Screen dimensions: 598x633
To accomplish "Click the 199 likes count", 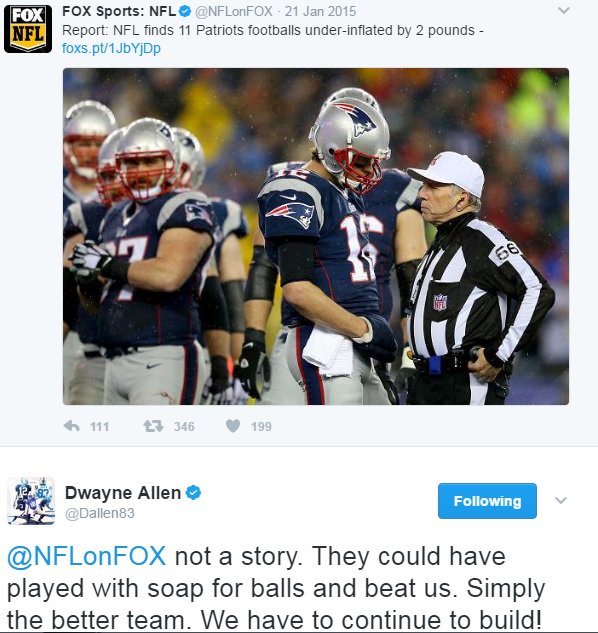I will coord(261,427).
